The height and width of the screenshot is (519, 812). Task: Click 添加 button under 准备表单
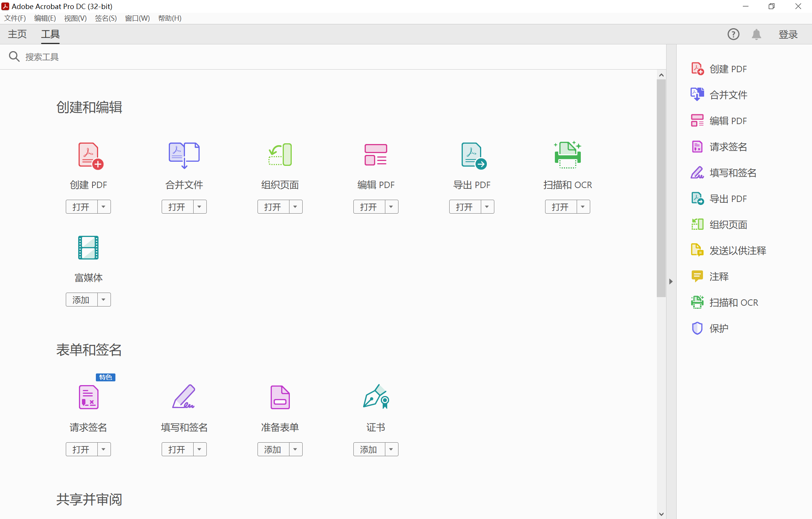273,449
